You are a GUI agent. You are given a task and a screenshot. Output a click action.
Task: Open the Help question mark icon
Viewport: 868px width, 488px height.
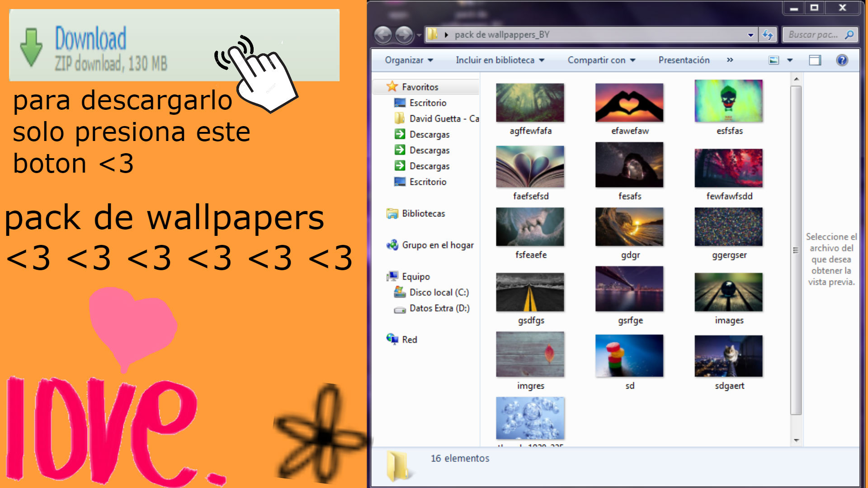(x=842, y=60)
